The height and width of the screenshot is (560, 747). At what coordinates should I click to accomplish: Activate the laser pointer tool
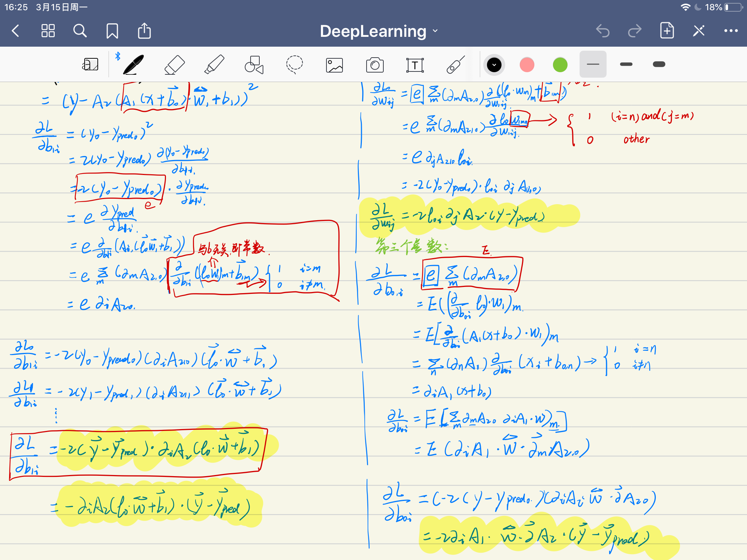tap(456, 65)
